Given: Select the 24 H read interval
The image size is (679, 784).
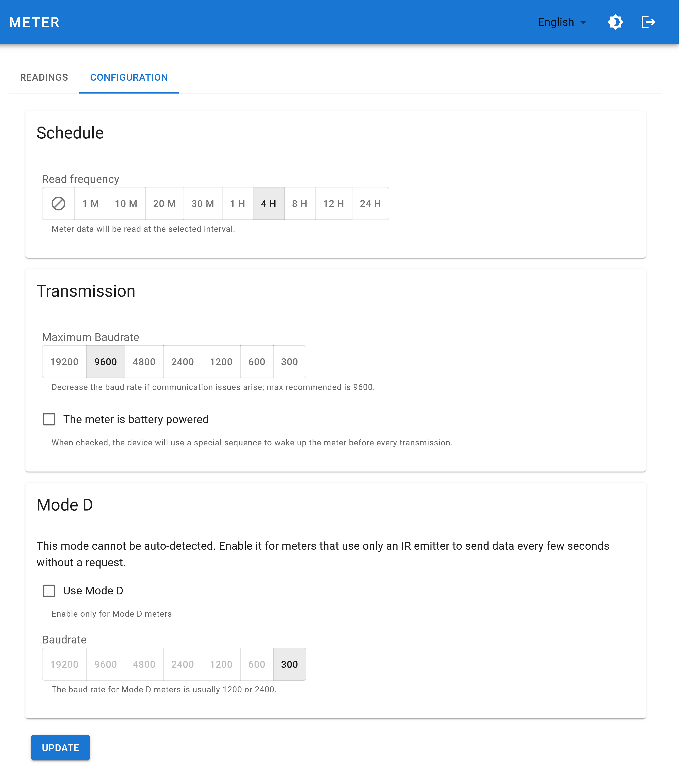Looking at the screenshot, I should 371,204.
